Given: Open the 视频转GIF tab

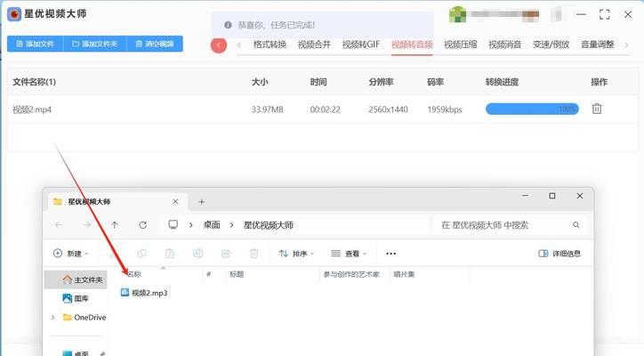Looking at the screenshot, I should pos(361,44).
